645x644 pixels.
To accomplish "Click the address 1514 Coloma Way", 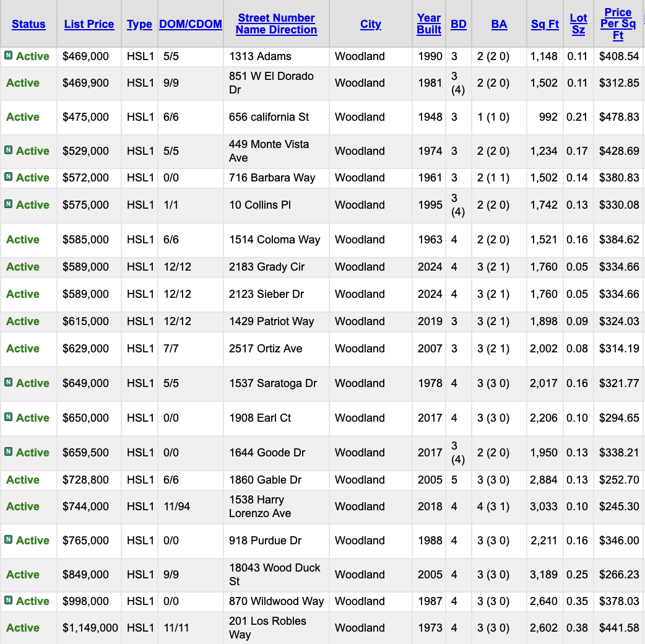I will pyautogui.click(x=274, y=240).
